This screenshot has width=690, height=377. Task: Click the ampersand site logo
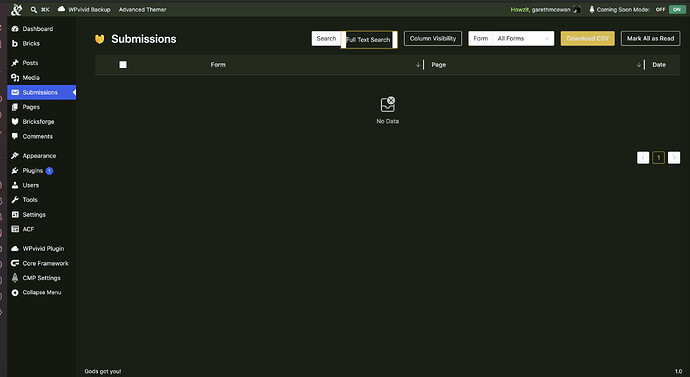click(16, 9)
